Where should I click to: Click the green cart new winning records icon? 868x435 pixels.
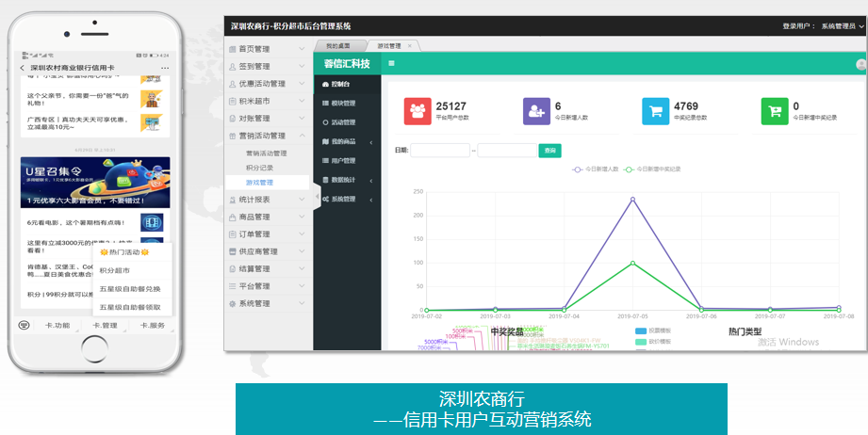[775, 111]
